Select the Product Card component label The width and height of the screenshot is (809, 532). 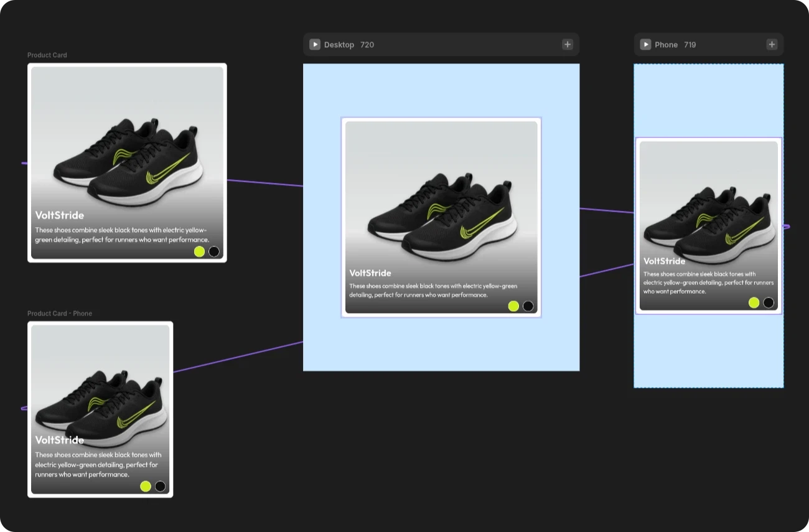pyautogui.click(x=47, y=55)
